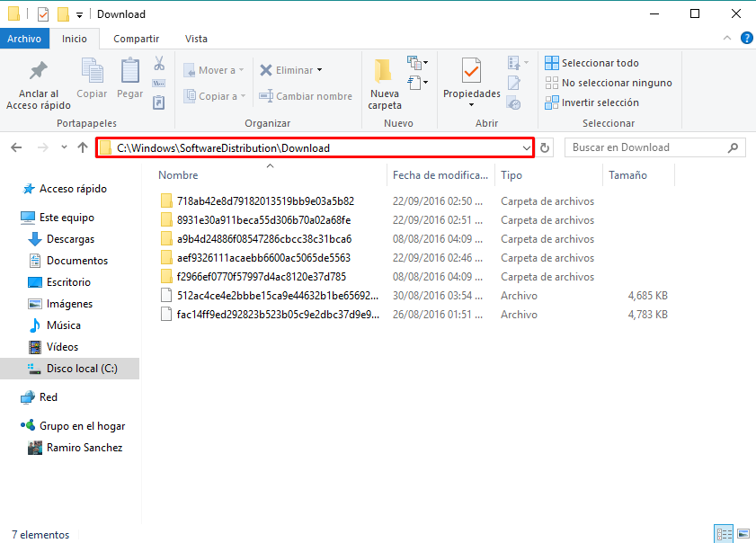
Task: Select file 512ac4ce4e2bbbe15ca9e44632b1be65692
Action: pyautogui.click(x=277, y=296)
